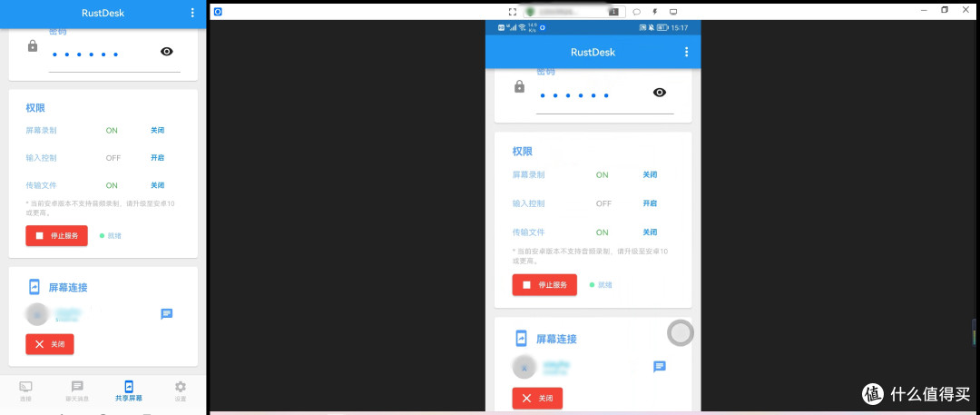Click the peer avatar inside the remote phone screen
Viewport: 980px width, 415px height.
pos(524,368)
